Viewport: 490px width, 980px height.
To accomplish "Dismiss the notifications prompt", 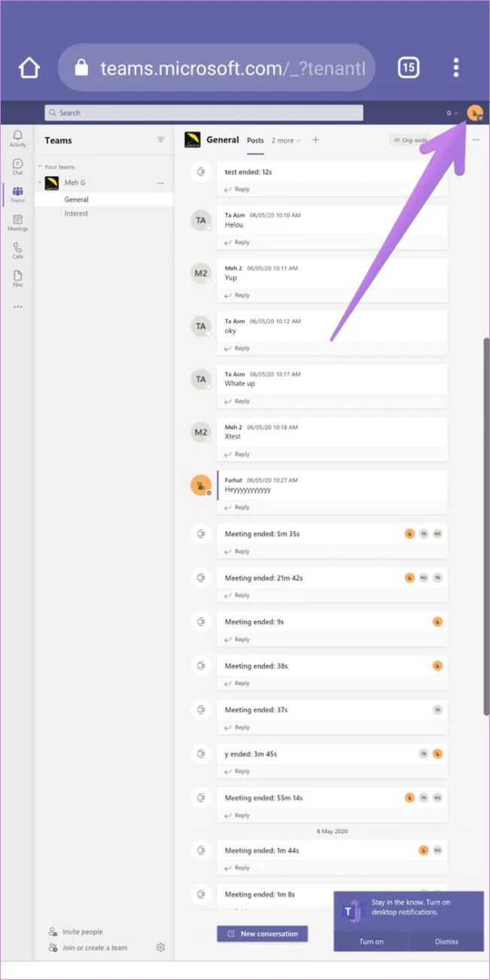I will tap(446, 942).
